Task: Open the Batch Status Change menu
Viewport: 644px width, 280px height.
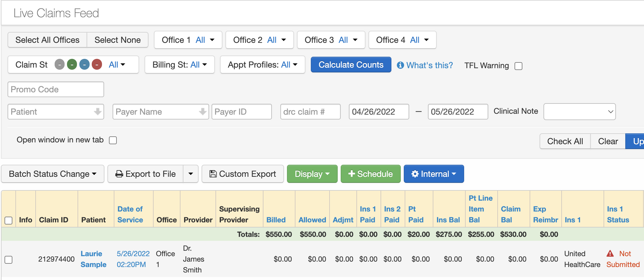Action: (x=53, y=174)
